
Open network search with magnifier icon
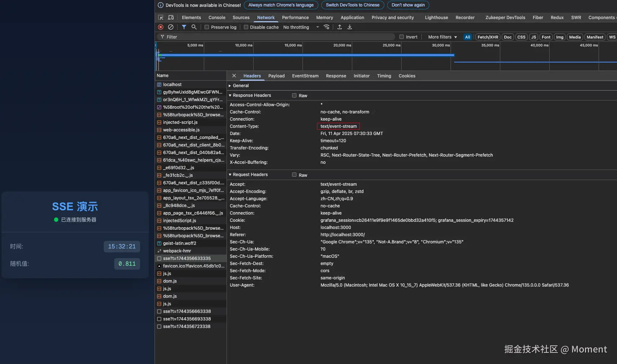pos(194,27)
